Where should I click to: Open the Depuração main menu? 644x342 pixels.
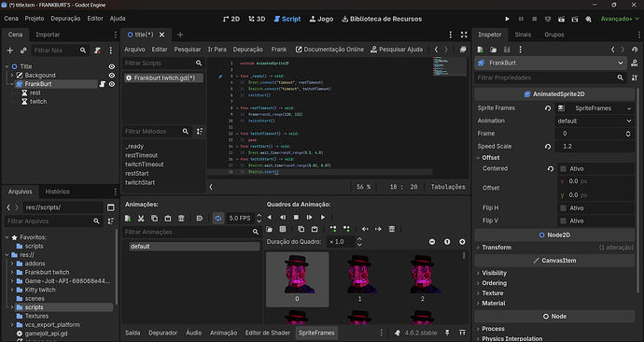coord(65,19)
